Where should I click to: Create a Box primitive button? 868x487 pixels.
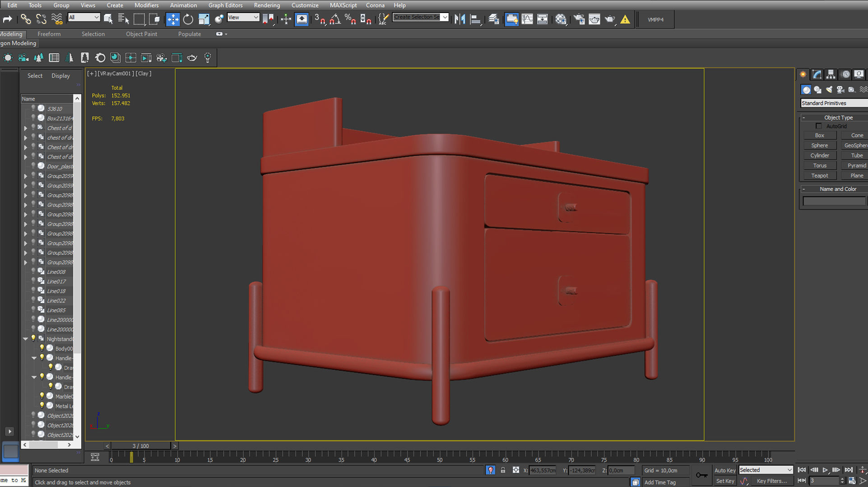point(820,135)
